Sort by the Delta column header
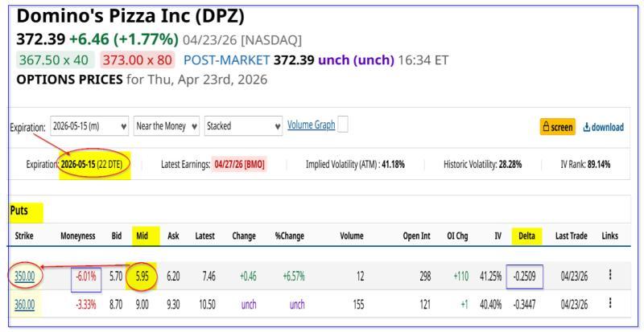Viewport: 644px width, 332px height. pos(530,236)
